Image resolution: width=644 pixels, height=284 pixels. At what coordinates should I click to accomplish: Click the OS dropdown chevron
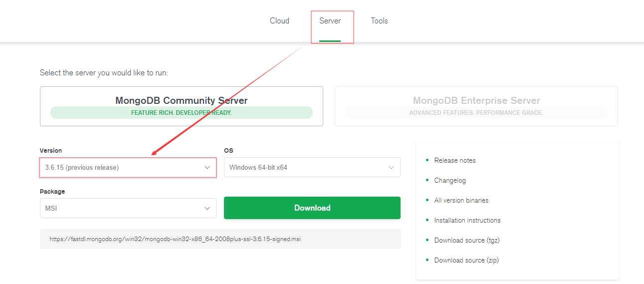pyautogui.click(x=392, y=168)
